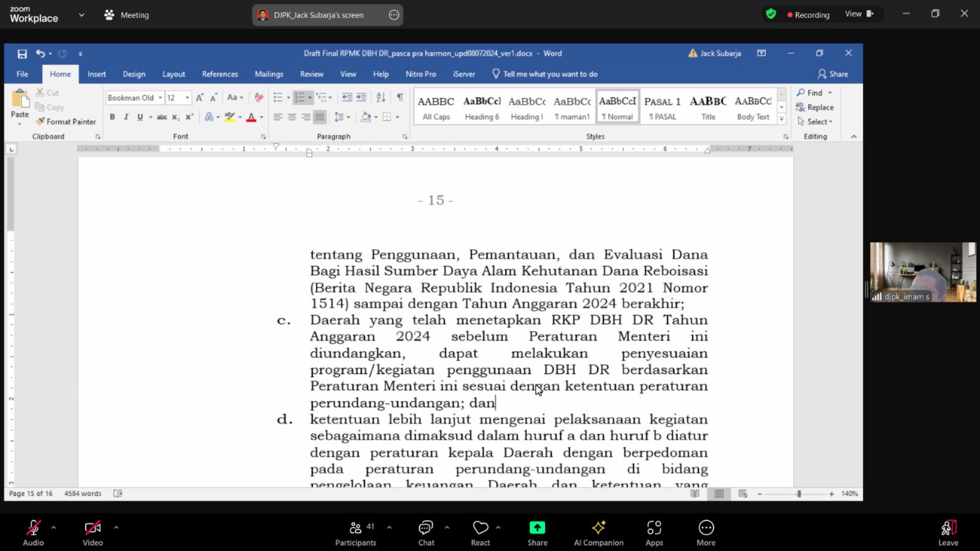The width and height of the screenshot is (980, 551).
Task: Select the Format Painter tool
Action: click(x=66, y=121)
